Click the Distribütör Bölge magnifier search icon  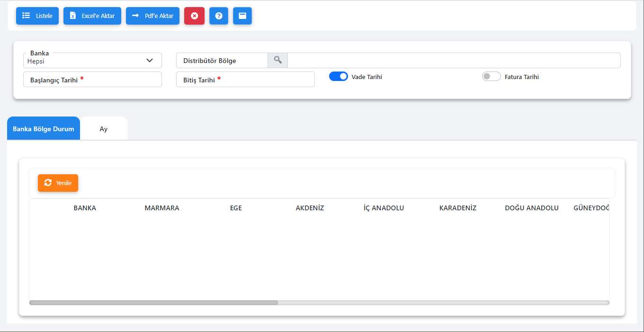[277, 60]
